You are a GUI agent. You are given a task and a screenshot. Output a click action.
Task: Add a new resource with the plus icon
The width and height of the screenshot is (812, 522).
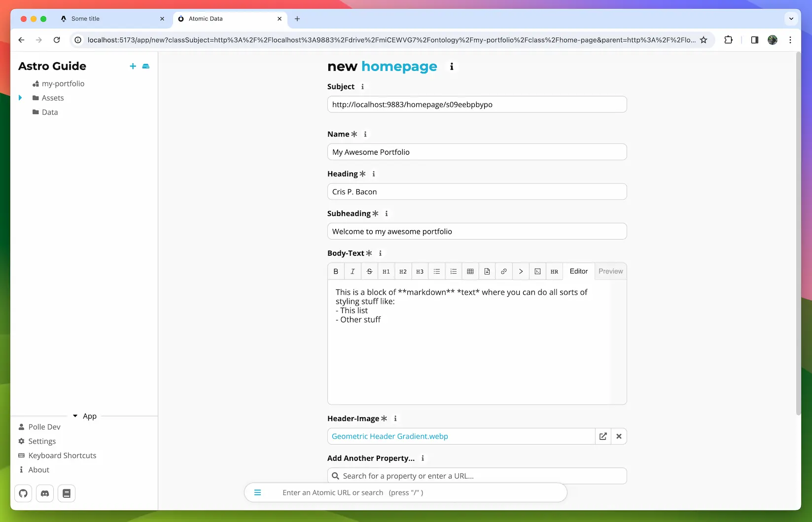pyautogui.click(x=133, y=66)
